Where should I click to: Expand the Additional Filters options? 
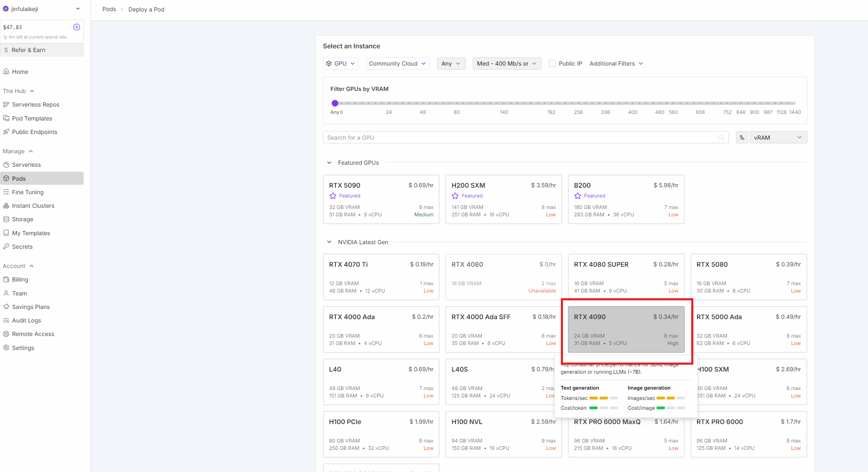(x=616, y=64)
